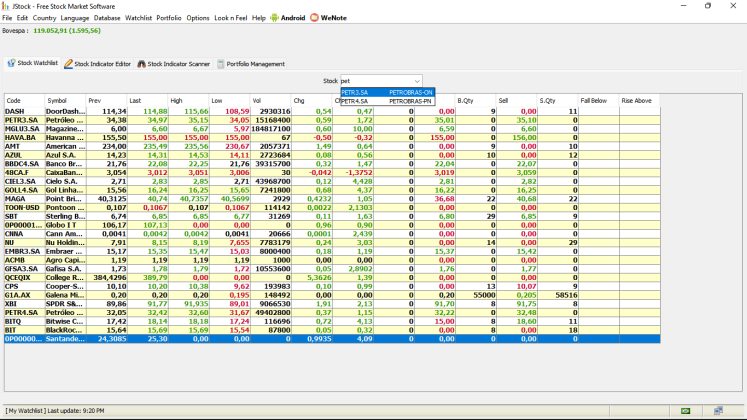
Task: Select the EMBR3.SA stock row
Action: tap(332, 251)
